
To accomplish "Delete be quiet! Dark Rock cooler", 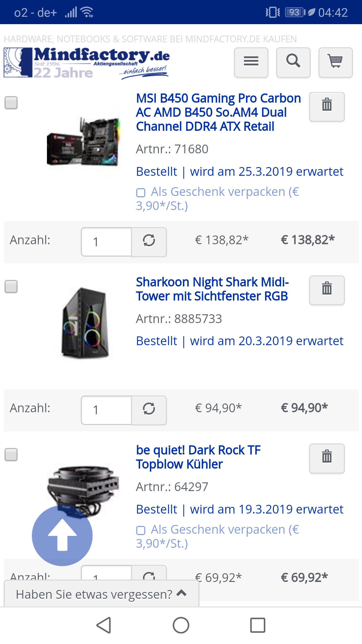I will pos(327,458).
